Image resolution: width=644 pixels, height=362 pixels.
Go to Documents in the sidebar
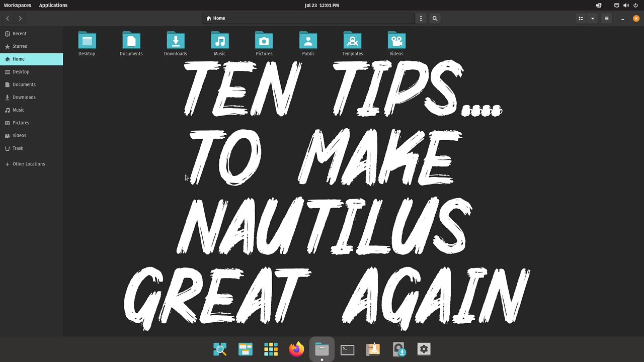pos(31,84)
